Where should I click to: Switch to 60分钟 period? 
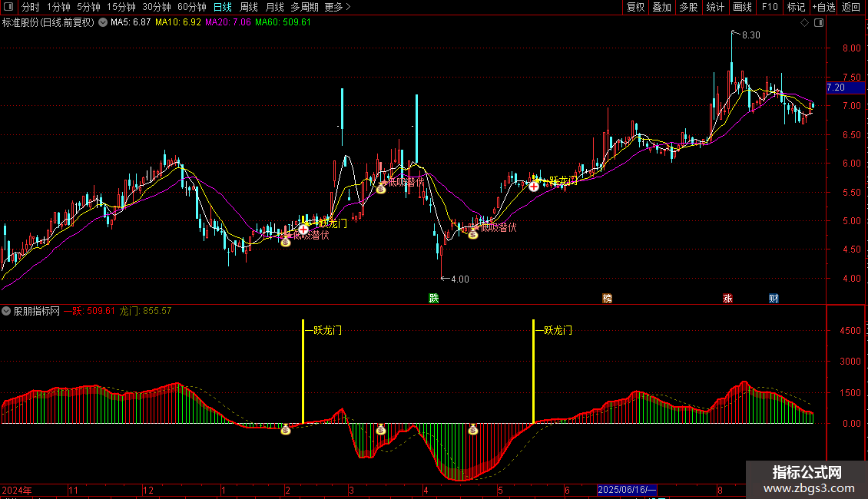coord(192,7)
